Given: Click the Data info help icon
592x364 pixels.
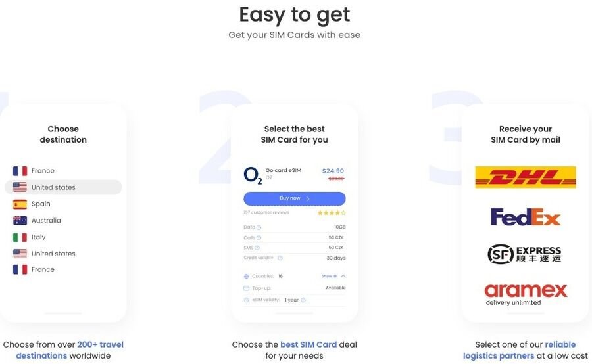Looking at the screenshot, I should 259,227.
